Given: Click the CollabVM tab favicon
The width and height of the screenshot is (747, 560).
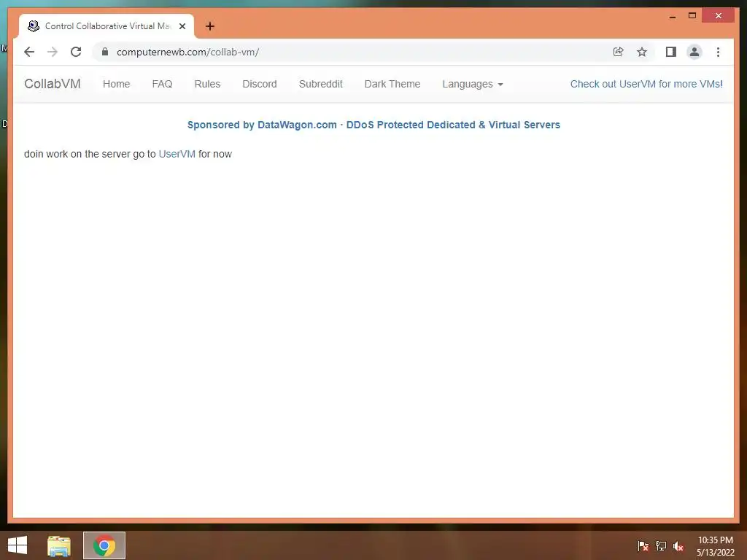Looking at the screenshot, I should 34,26.
